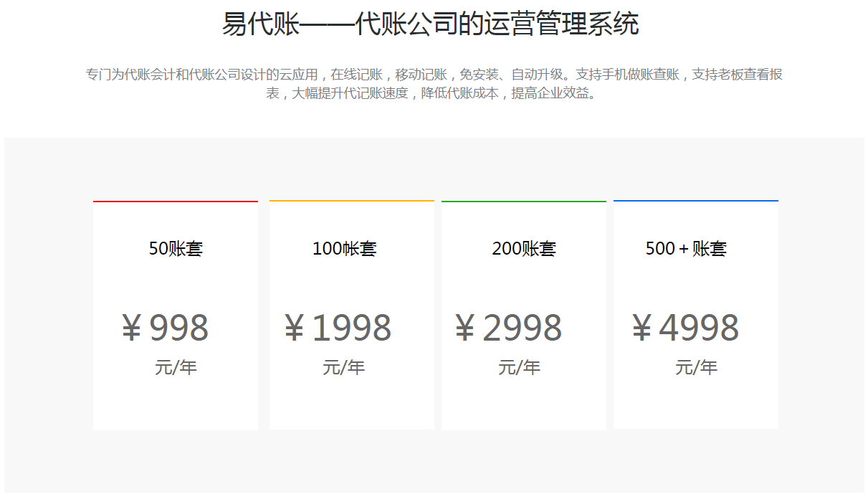The image size is (868, 497).
Task: Click the ¥1998 price
Action: (x=338, y=328)
